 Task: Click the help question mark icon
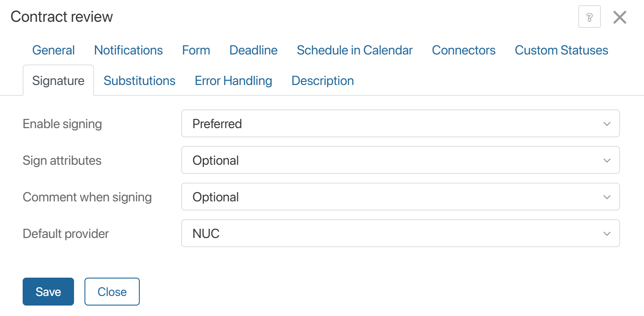(589, 17)
